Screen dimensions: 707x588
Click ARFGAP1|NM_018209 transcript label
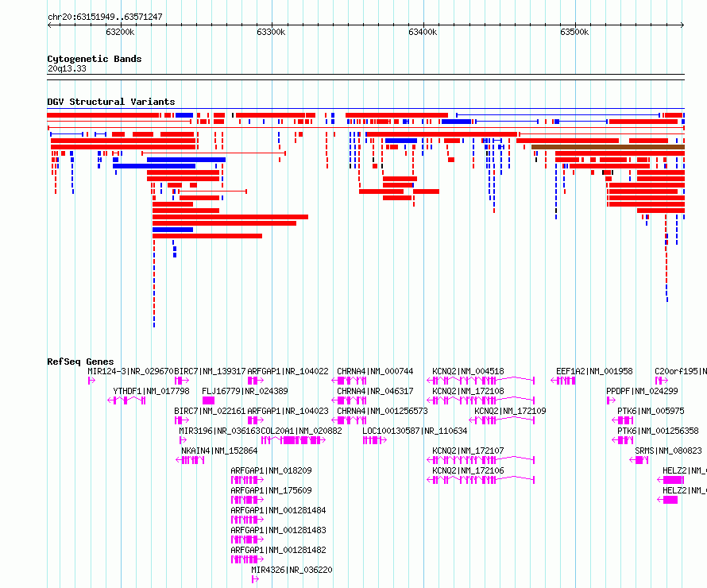click(271, 470)
